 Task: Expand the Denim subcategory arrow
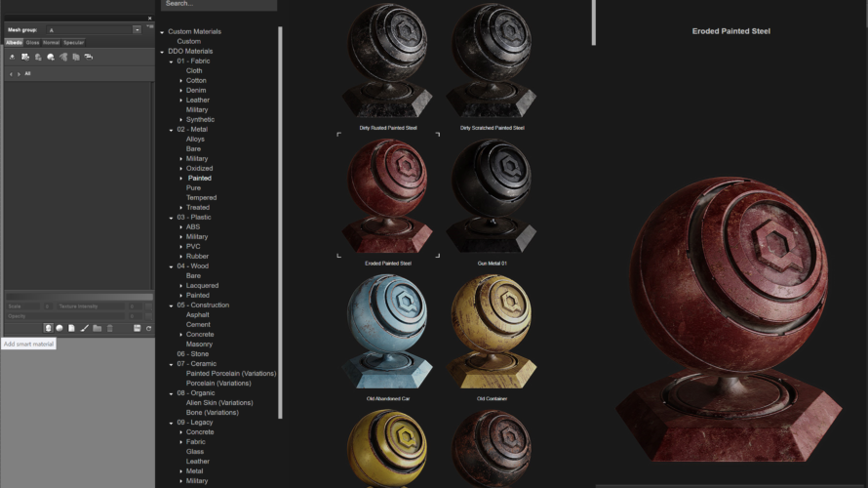(181, 91)
